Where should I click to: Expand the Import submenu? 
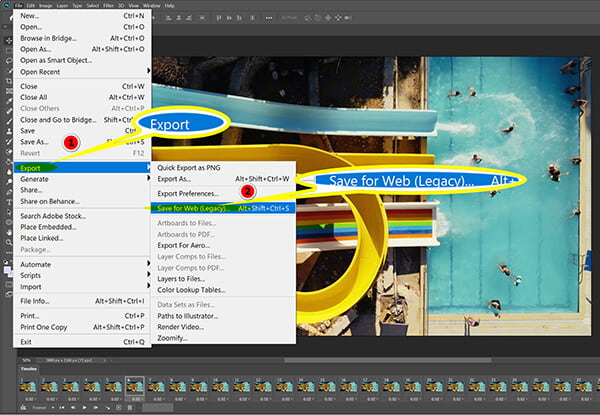click(x=82, y=286)
